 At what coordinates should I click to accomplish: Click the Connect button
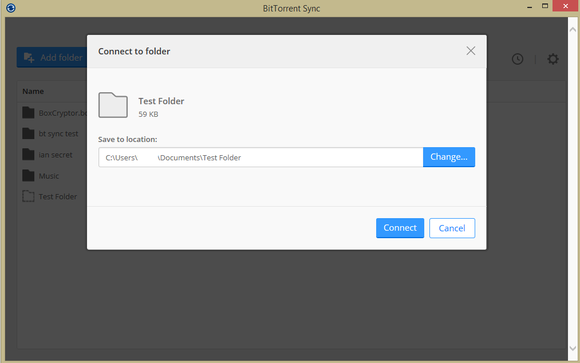point(400,228)
